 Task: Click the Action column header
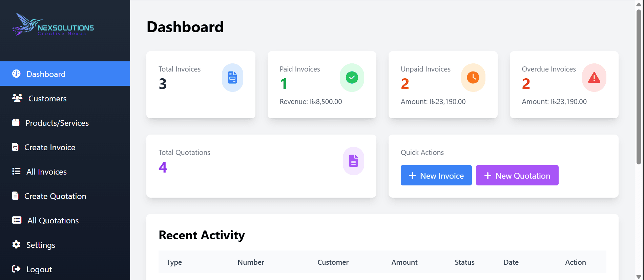[x=575, y=262]
